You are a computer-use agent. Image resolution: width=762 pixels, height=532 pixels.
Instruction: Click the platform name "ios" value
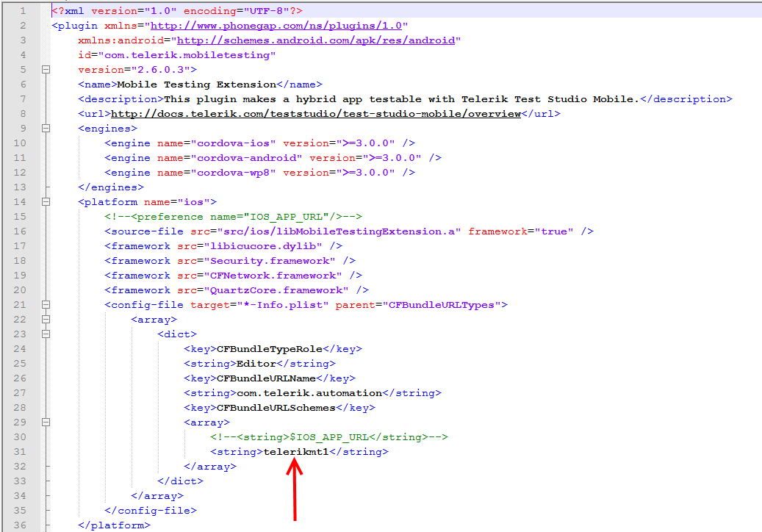pyautogui.click(x=193, y=202)
